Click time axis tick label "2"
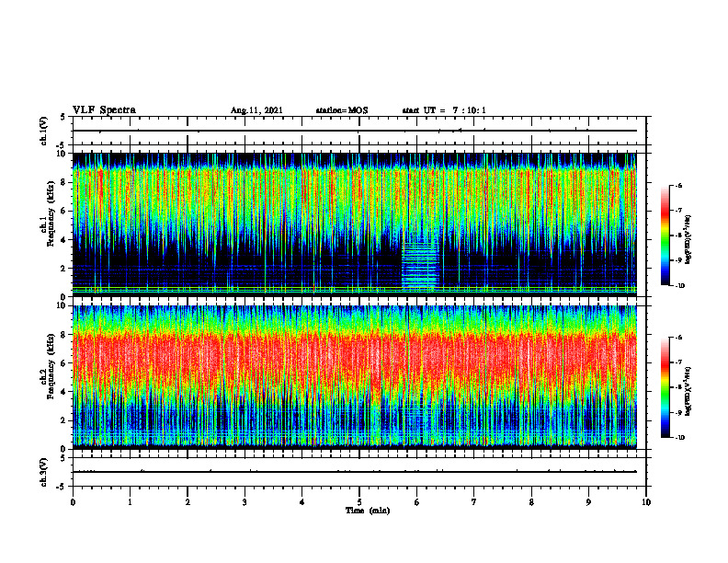 point(188,502)
